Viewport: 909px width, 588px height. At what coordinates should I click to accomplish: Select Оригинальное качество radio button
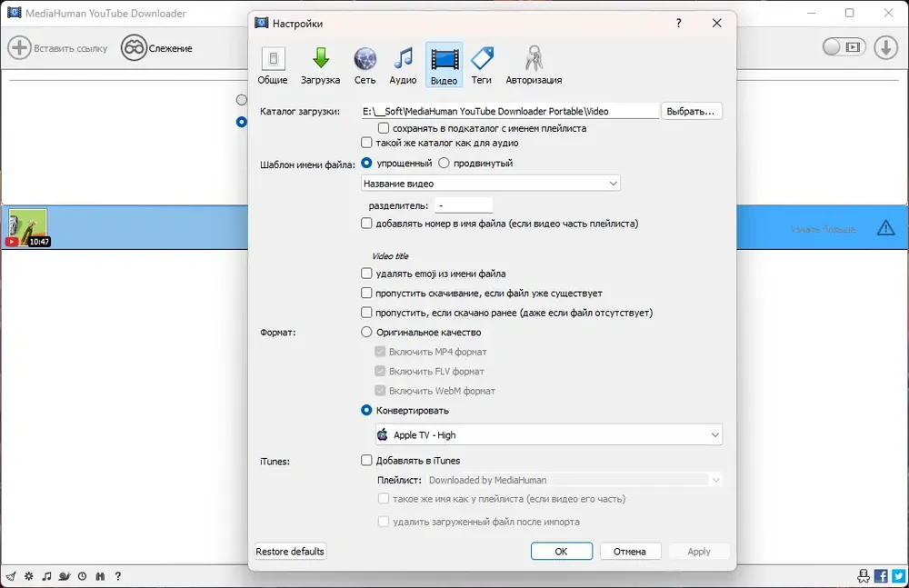pos(366,333)
